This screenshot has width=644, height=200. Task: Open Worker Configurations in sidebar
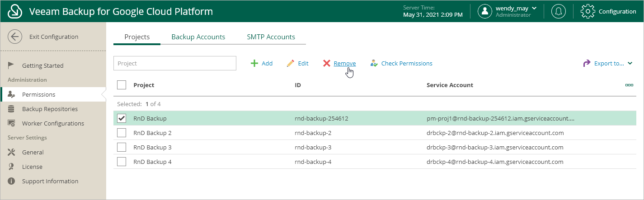[53, 123]
